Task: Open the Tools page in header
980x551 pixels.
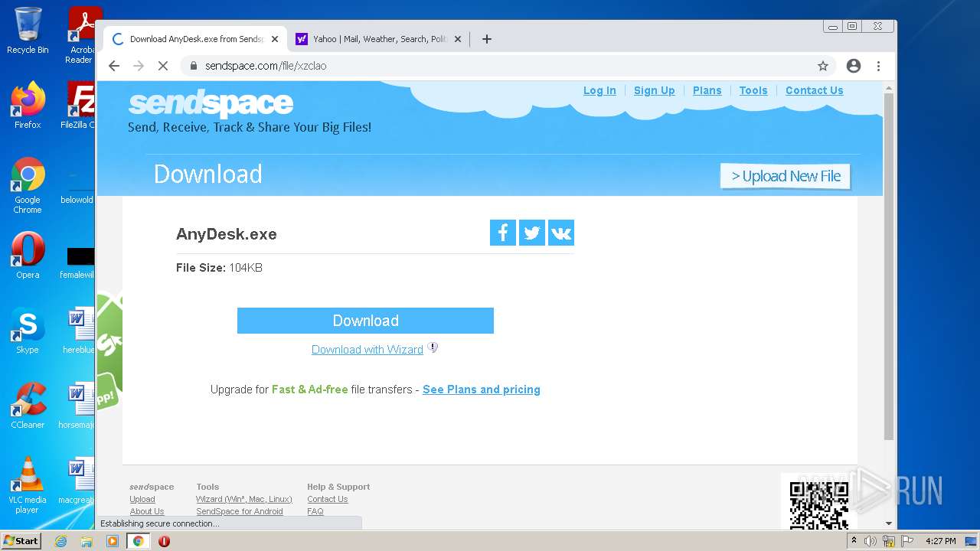Action: tap(753, 90)
